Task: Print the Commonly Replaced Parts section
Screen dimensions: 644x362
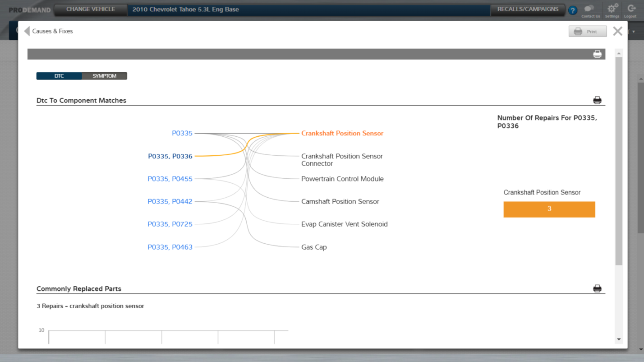Action: [x=597, y=288]
